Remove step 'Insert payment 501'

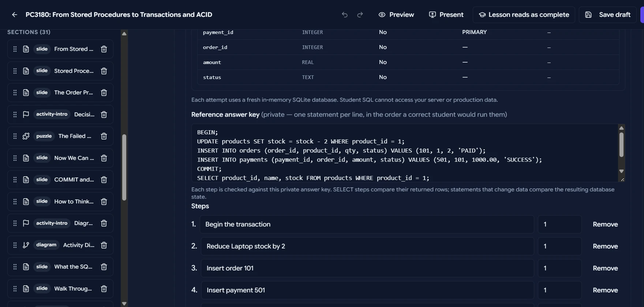(x=605, y=290)
